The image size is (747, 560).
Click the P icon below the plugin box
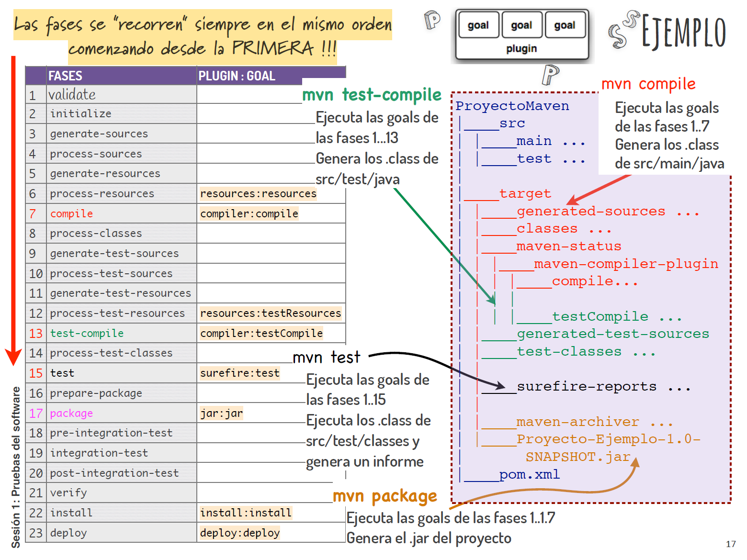point(550,75)
